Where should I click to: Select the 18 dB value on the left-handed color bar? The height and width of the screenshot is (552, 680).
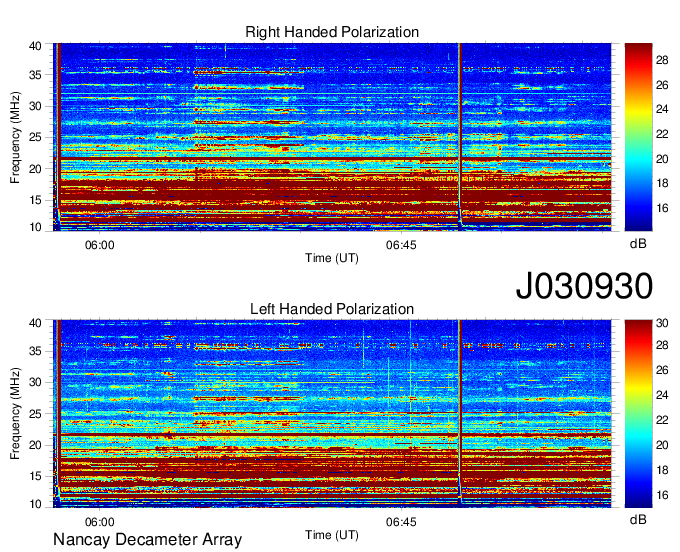pyautogui.click(x=662, y=470)
